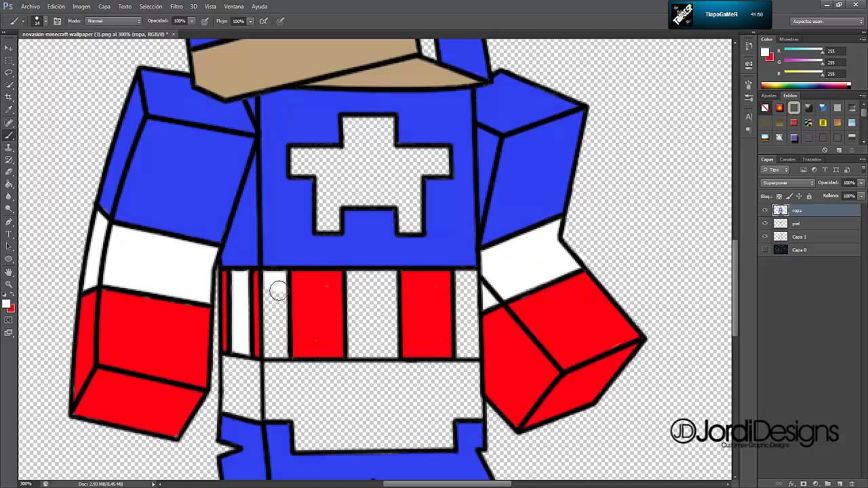Viewport: 868px width, 488px height.
Task: Select the Quick Selection tool
Action: (9, 85)
